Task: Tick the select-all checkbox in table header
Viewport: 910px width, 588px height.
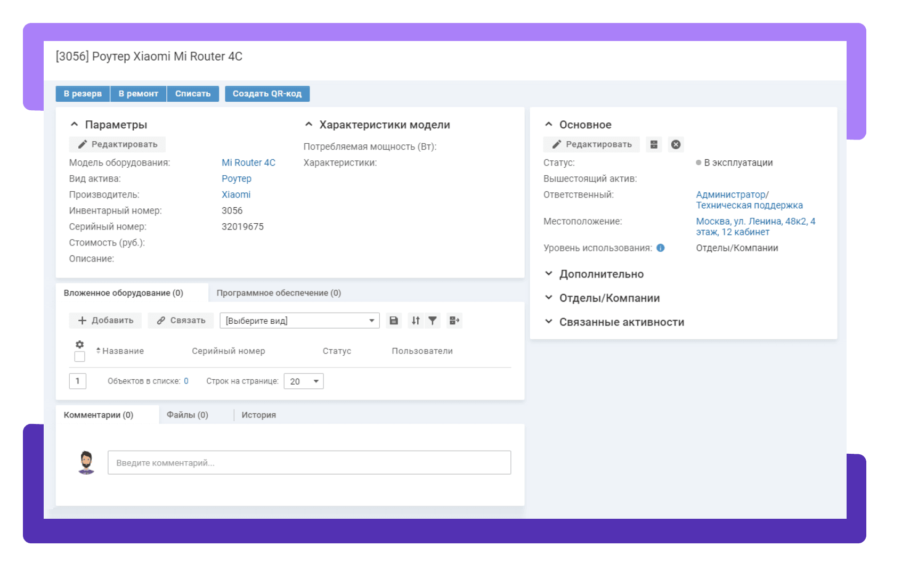Action: [79, 357]
